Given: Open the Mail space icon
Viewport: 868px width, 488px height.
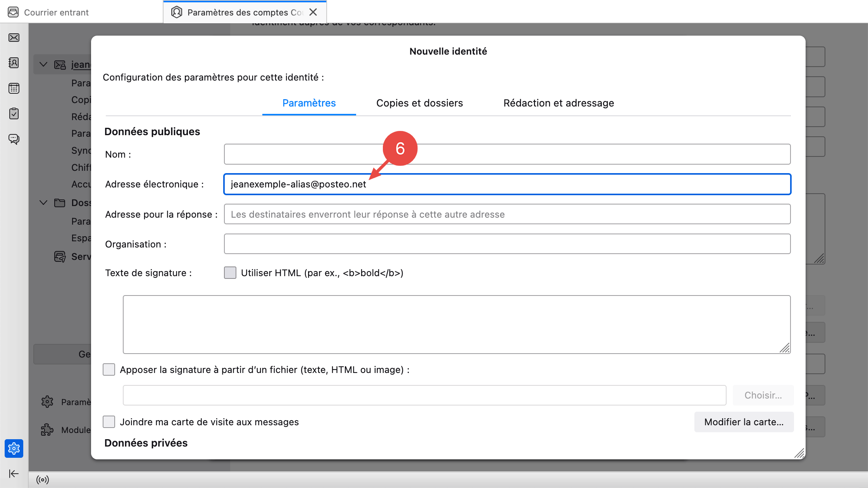Looking at the screenshot, I should coord(14,38).
